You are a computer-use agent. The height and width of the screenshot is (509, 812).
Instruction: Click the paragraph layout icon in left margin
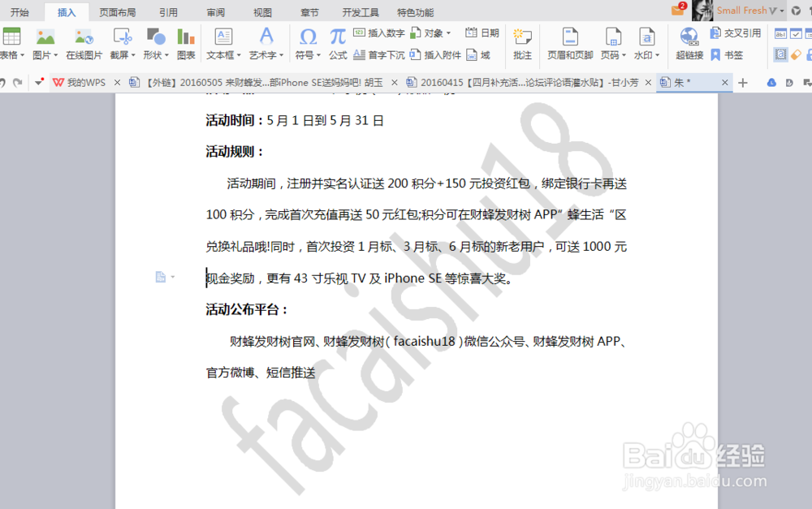161,277
